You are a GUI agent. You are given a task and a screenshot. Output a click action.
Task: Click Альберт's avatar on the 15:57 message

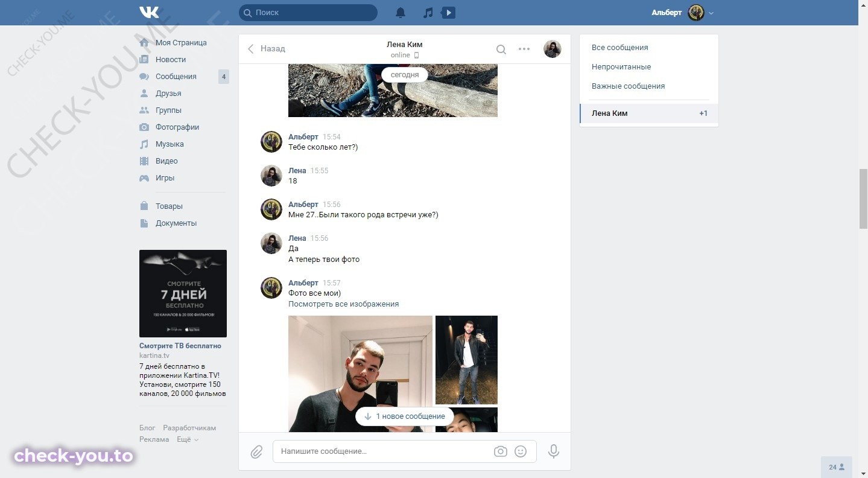271,288
